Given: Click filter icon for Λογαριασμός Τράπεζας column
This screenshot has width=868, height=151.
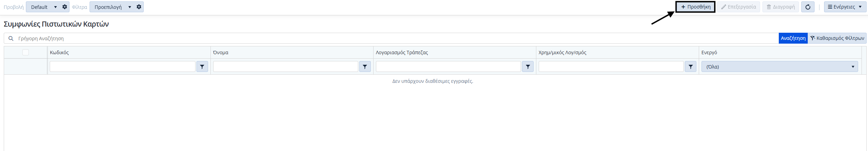Looking at the screenshot, I should pyautogui.click(x=528, y=67).
